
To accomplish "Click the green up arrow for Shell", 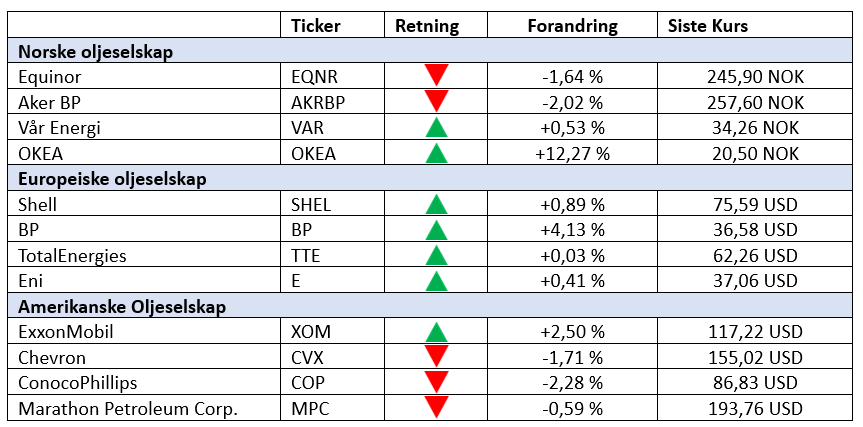I will click(435, 205).
